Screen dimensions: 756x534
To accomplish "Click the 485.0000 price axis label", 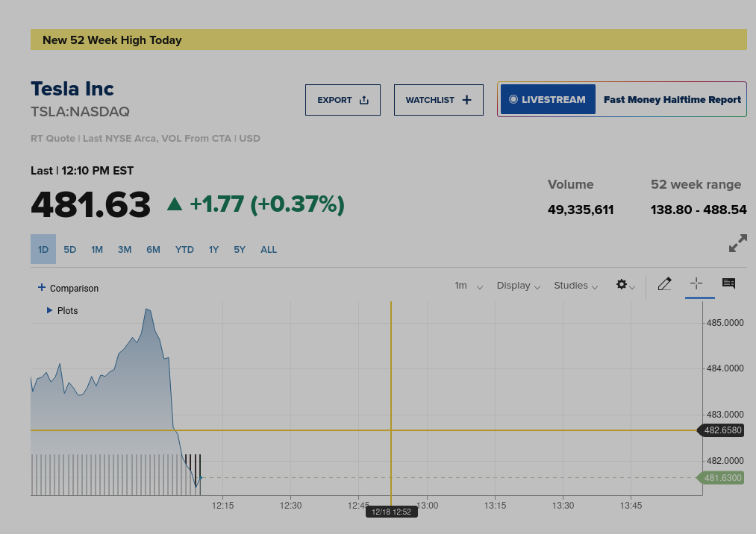I will click(x=725, y=322).
